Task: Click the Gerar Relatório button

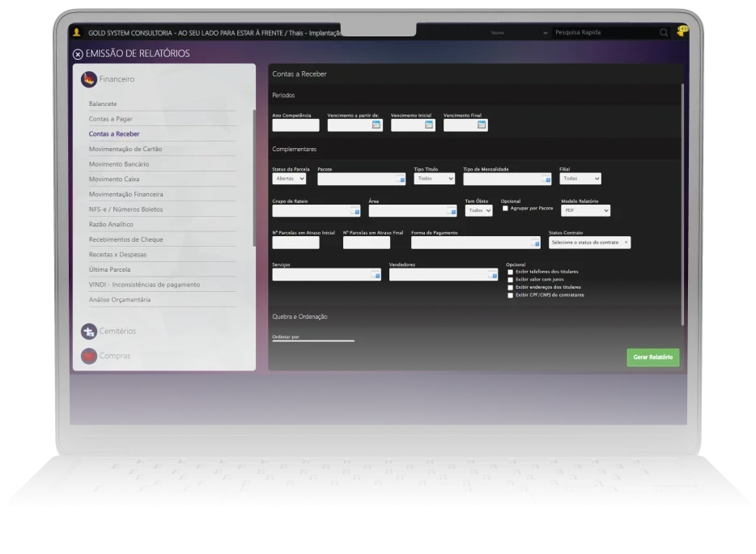Action: tap(652, 357)
